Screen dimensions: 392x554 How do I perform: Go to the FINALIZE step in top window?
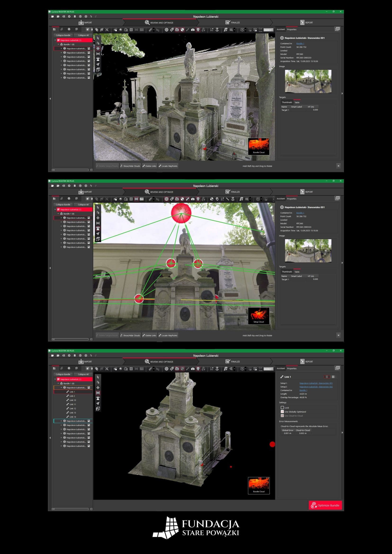click(233, 22)
